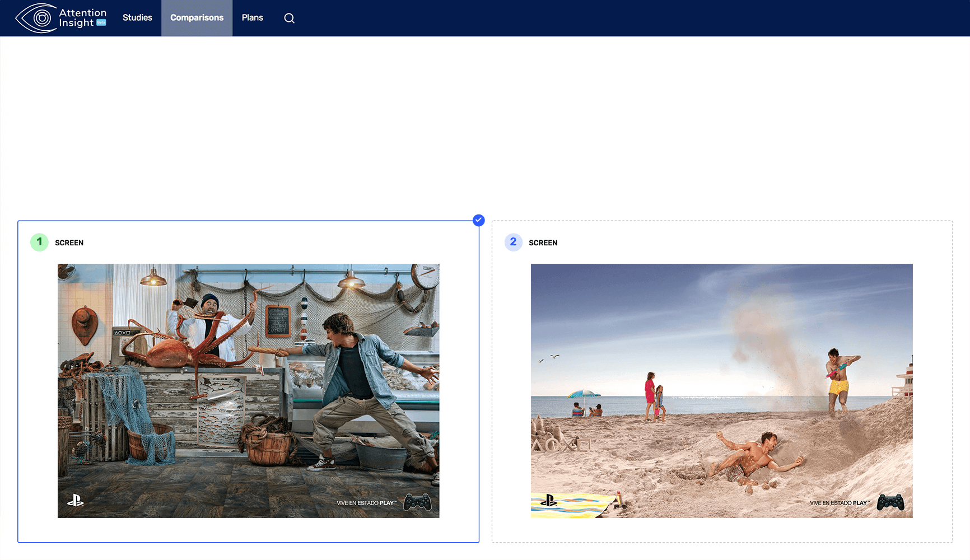The height and width of the screenshot is (560, 970).
Task: Open the beach PlayStation ad thumbnail
Action: click(x=722, y=391)
